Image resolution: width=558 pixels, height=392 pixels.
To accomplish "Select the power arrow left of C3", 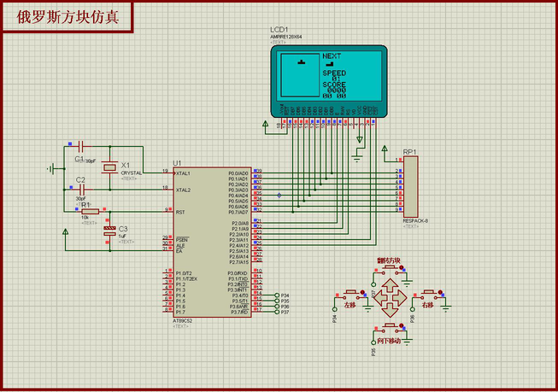I will pos(66,232).
